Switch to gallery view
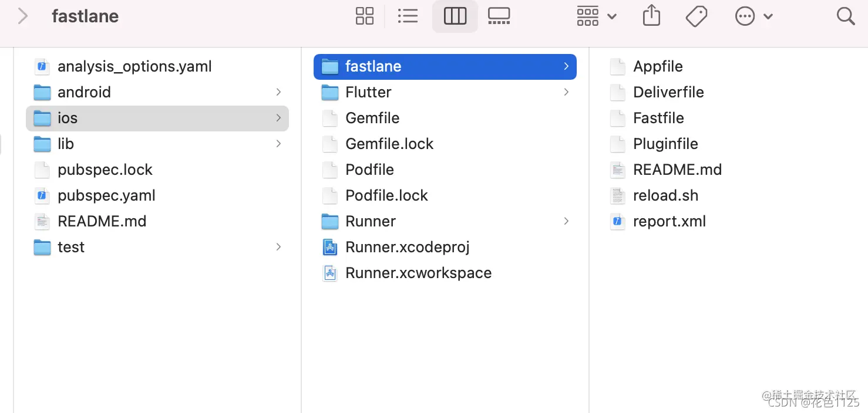The image size is (868, 413). click(x=499, y=16)
